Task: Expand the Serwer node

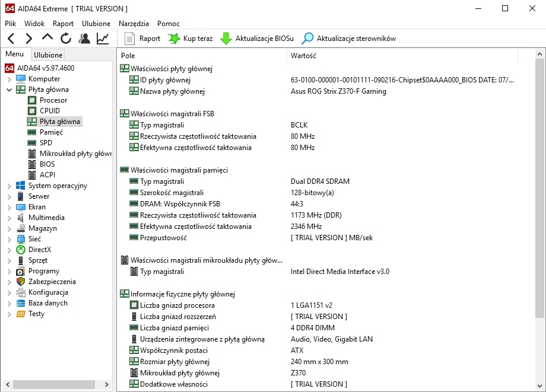Action: 9,196
